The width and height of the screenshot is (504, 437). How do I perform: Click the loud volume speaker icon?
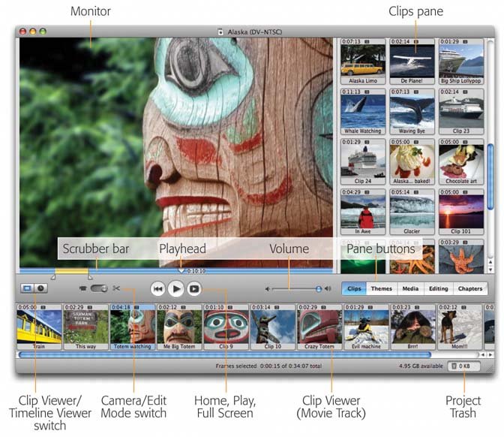[x=328, y=288]
